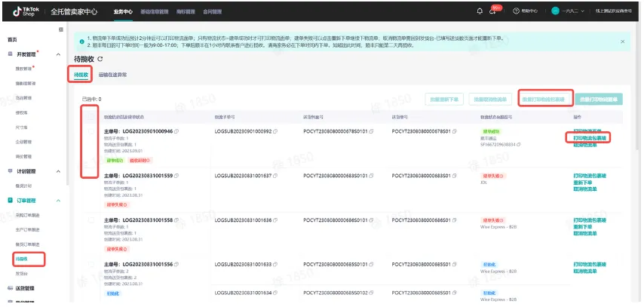
Task: Click 取消物流单 for order LOG20230831001558
Action: click(x=585, y=233)
